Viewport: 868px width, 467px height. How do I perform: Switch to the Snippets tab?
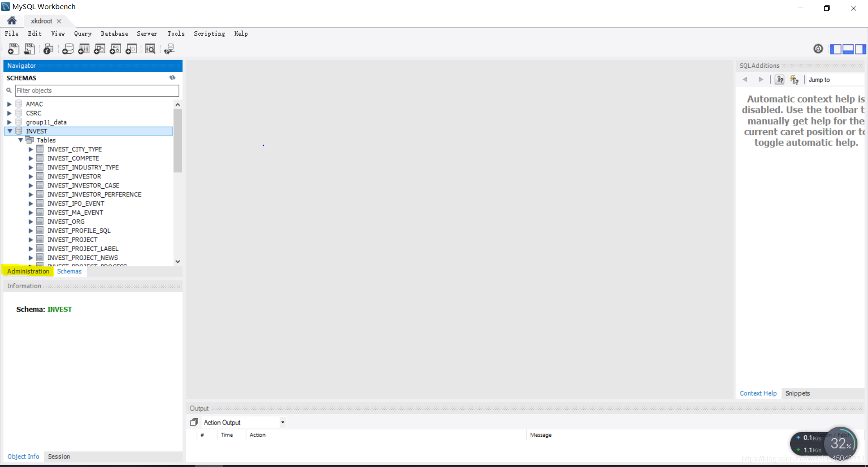(797, 393)
